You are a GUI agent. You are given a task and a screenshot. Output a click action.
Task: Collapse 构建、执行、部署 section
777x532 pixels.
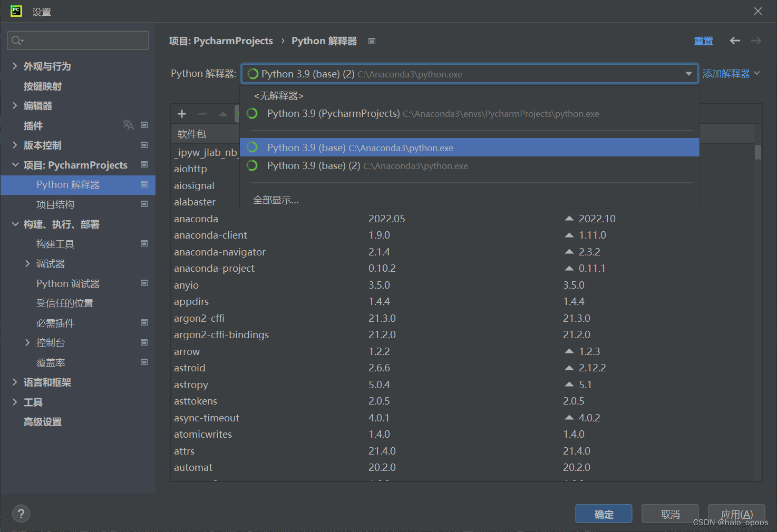click(x=15, y=224)
